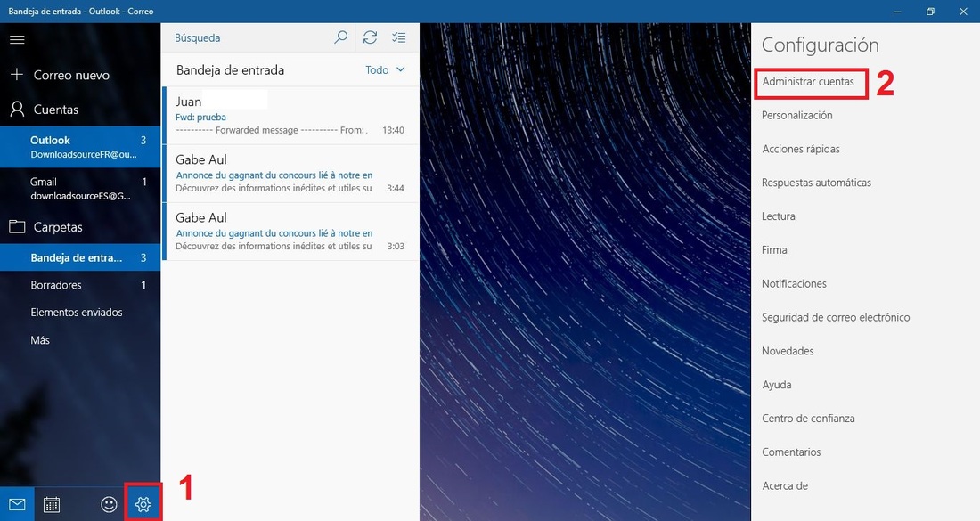The width and height of the screenshot is (980, 521).
Task: Click the plus icon for new mail
Action: tap(17, 74)
